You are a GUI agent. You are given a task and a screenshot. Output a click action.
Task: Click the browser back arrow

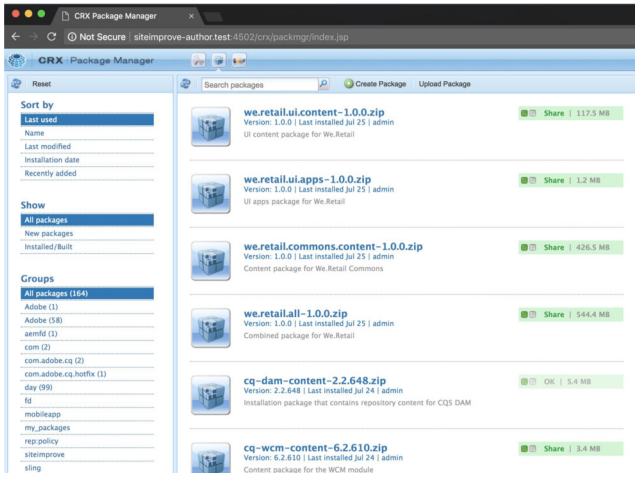(16, 37)
